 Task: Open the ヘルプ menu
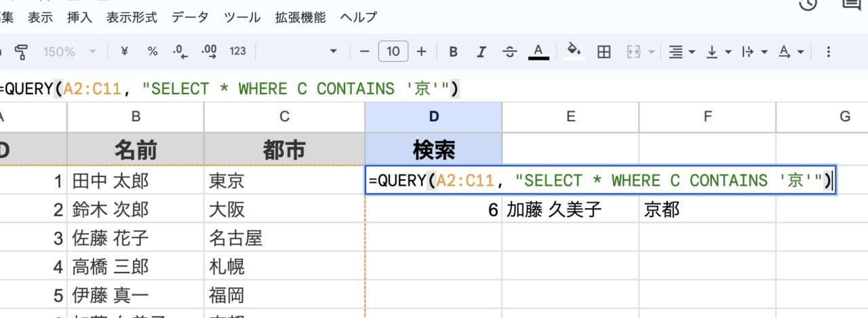[359, 18]
